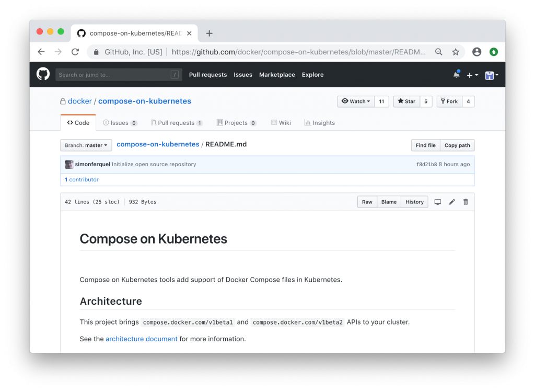The image size is (535, 392).
Task: Reload the page with refresh icon
Action: tap(75, 52)
